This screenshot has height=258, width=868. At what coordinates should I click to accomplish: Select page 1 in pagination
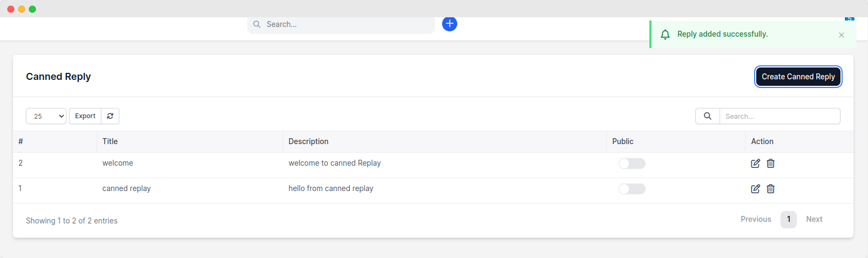(788, 219)
